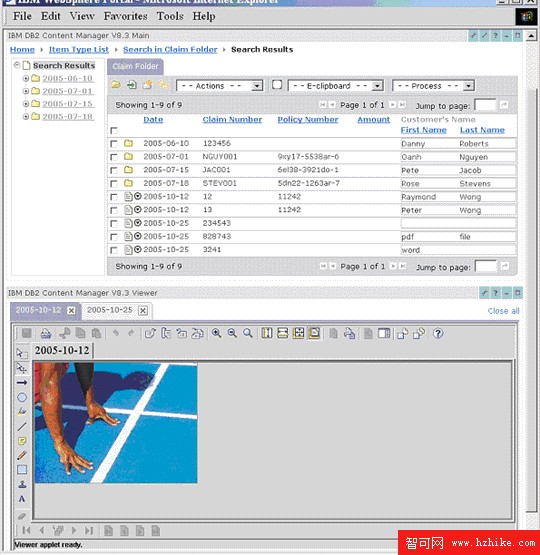Check the box for Peter Wong row
The image size is (540, 555).
click(114, 210)
